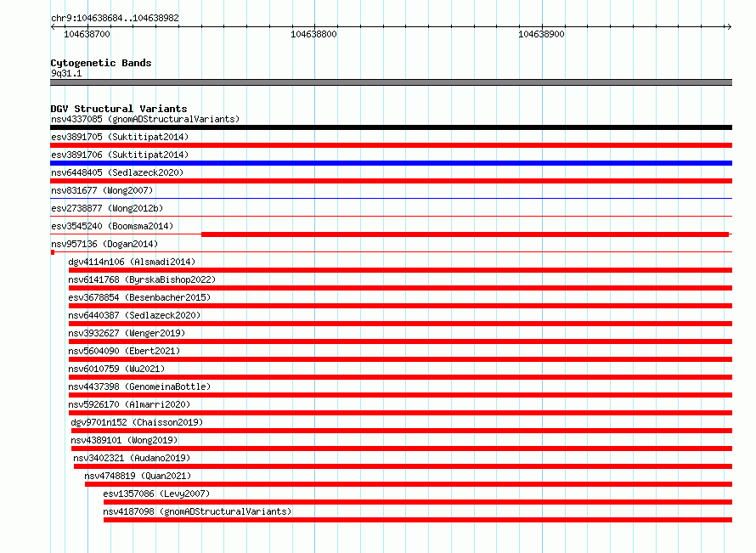This screenshot has height=553, width=756.
Task: Select variant label esv3891706 (Suktitipat2014)
Action: coord(120,155)
